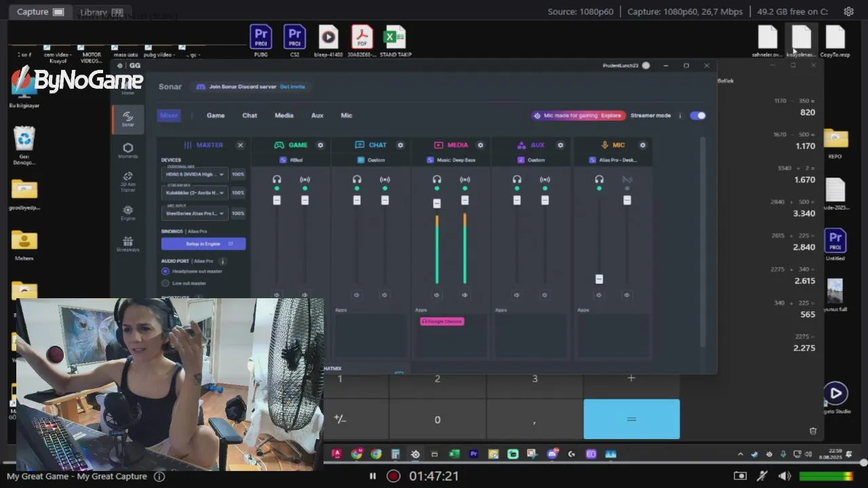Click the capture app settings gear
The image size is (868, 488).
click(x=848, y=12)
